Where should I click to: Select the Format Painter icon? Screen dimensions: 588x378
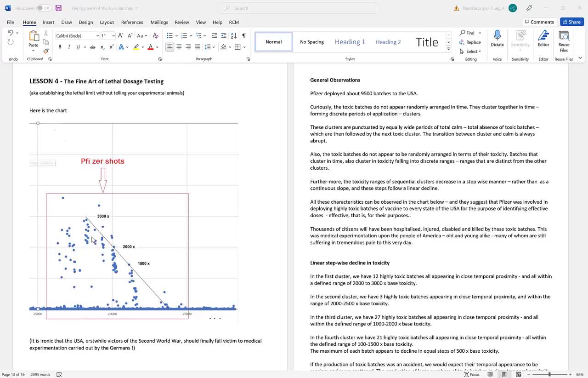[x=46, y=51]
